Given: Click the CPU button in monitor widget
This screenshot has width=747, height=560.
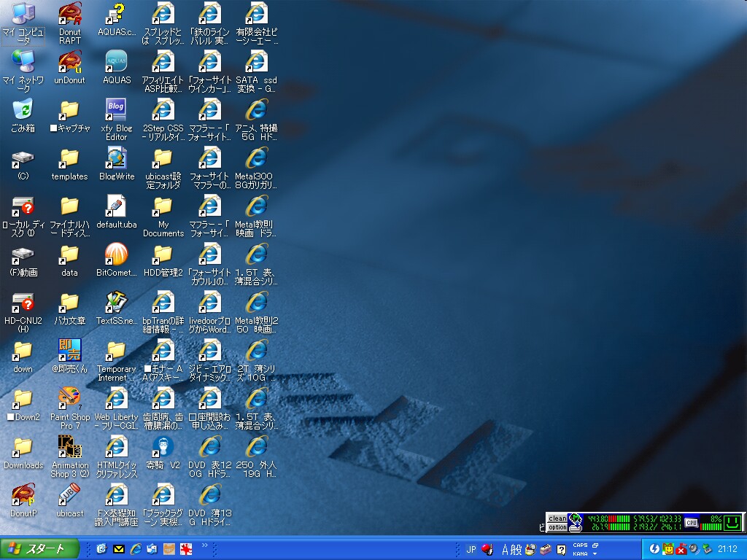Looking at the screenshot, I should 692,522.
